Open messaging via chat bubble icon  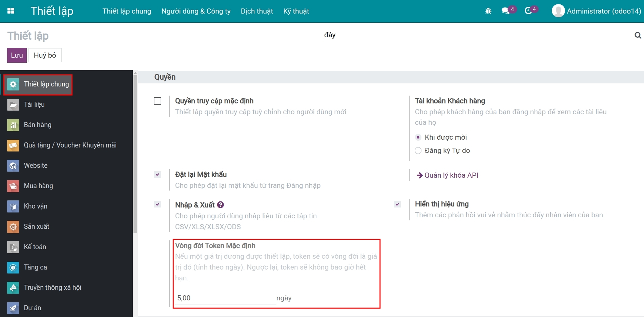(506, 10)
